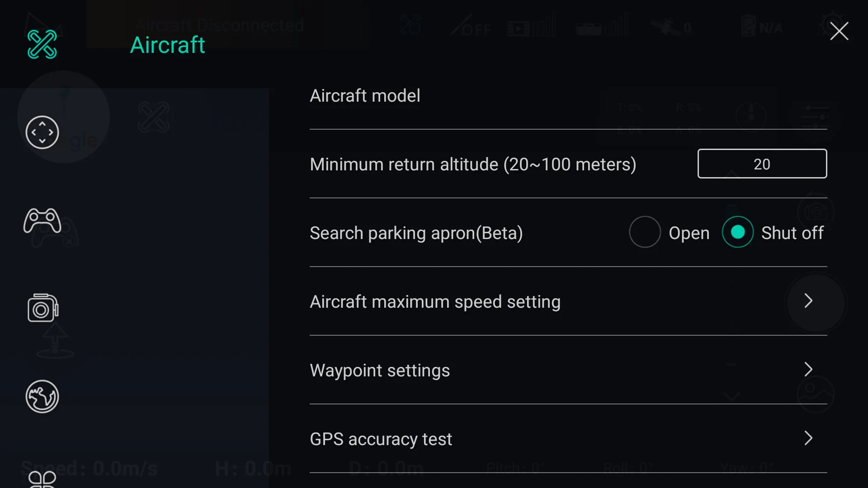Click the Aircraft drone icon in header

pos(42,44)
